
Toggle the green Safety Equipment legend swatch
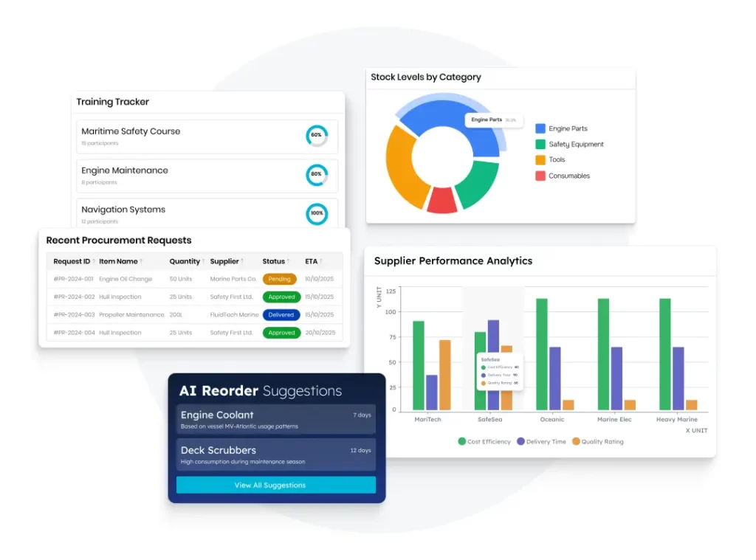[540, 144]
